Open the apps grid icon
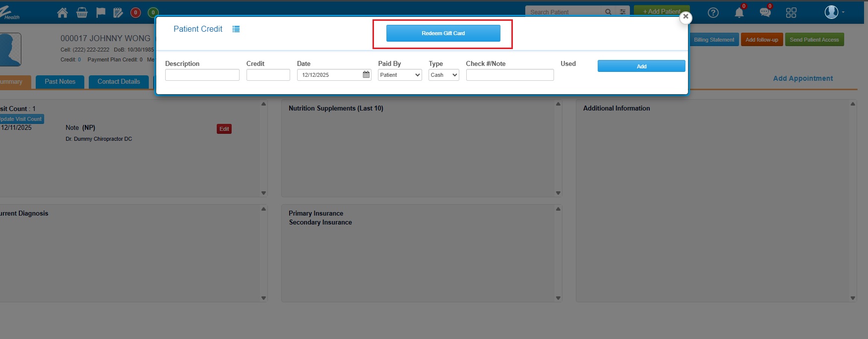Image resolution: width=868 pixels, height=339 pixels. 791,13
